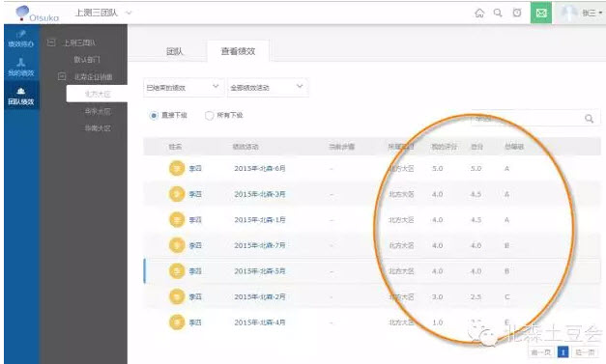Click the home icon in top bar
The width and height of the screenshot is (606, 364).
tap(479, 14)
